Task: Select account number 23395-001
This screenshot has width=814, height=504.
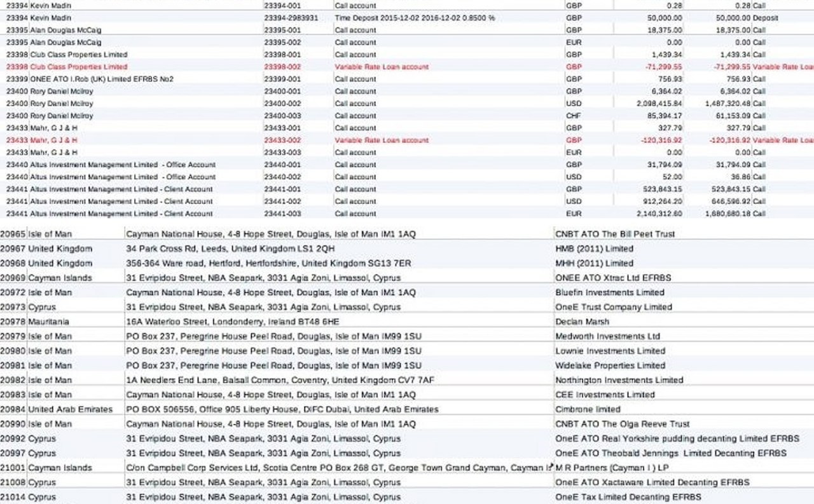Action: click(x=282, y=30)
